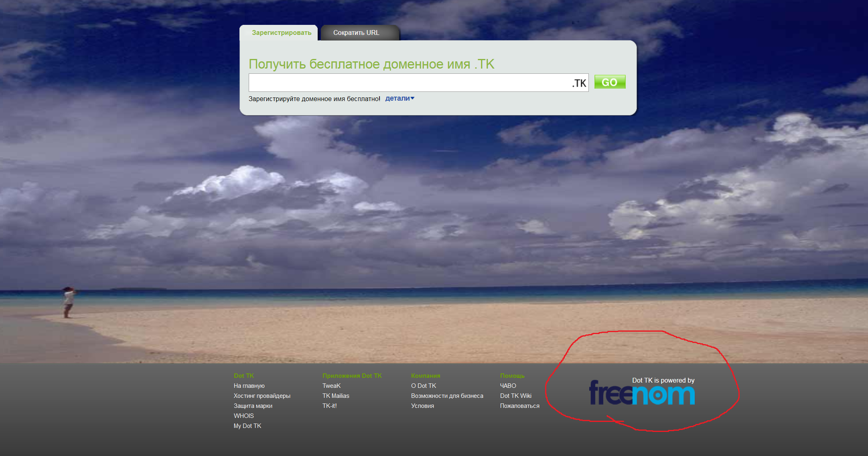Click the TK Mailias link
The width and height of the screenshot is (868, 456).
click(x=336, y=396)
